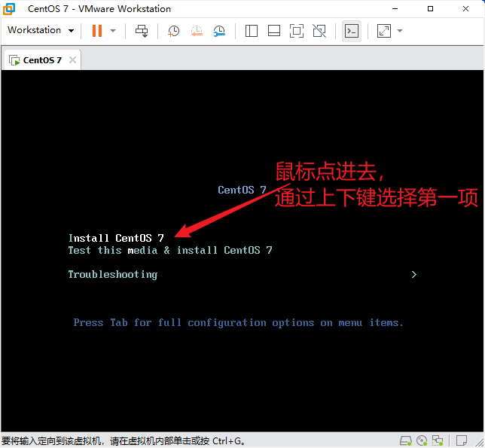Click the CentOS 7 boot screen heading
485x448 pixels.
point(242,190)
